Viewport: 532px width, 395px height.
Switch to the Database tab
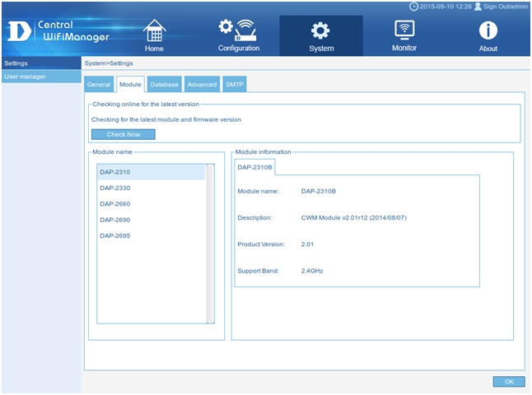click(164, 84)
